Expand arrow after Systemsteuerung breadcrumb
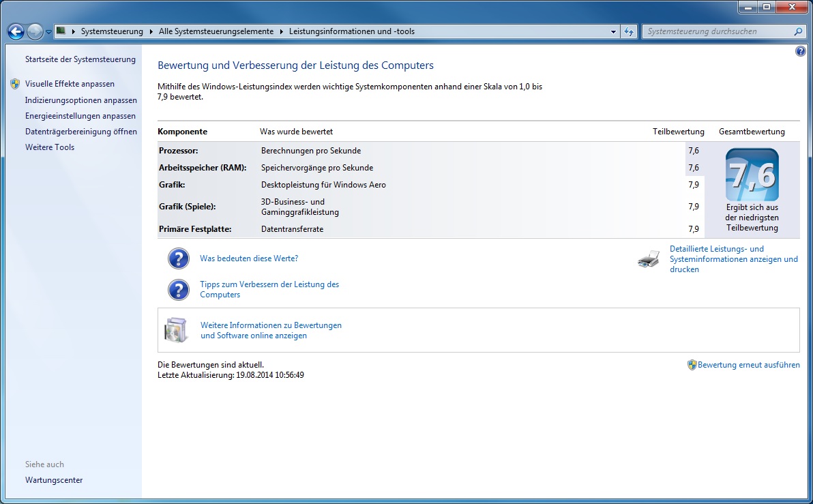Image resolution: width=813 pixels, height=504 pixels. (x=151, y=31)
